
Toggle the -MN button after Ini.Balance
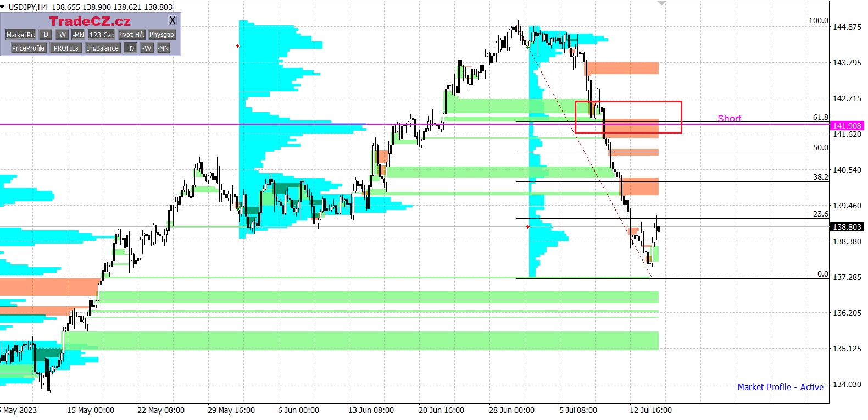click(163, 48)
